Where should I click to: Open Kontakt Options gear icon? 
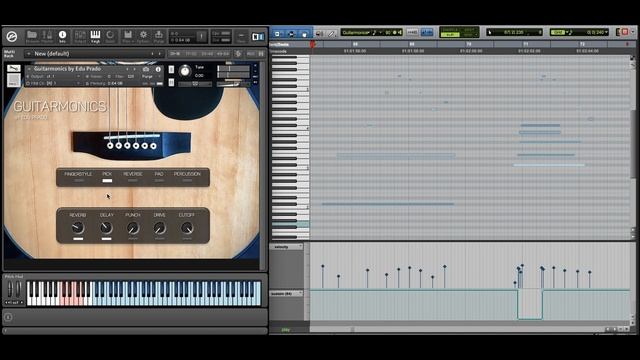pos(143,36)
